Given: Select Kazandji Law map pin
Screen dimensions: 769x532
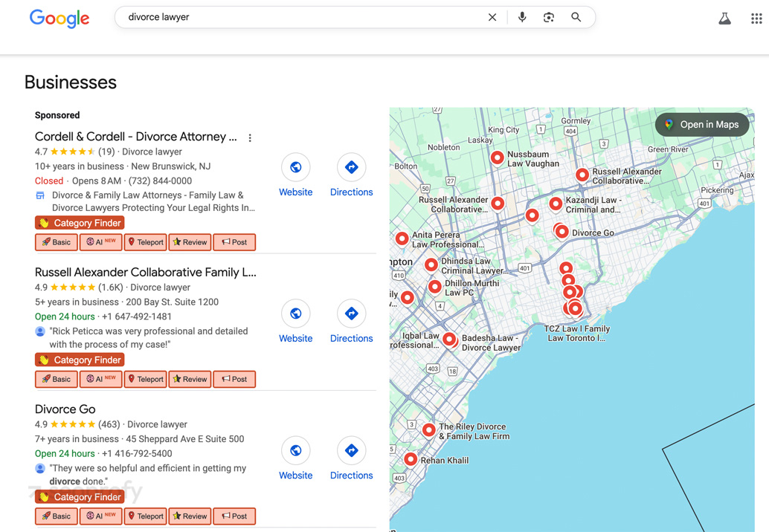Looking at the screenshot, I should pos(556,204).
